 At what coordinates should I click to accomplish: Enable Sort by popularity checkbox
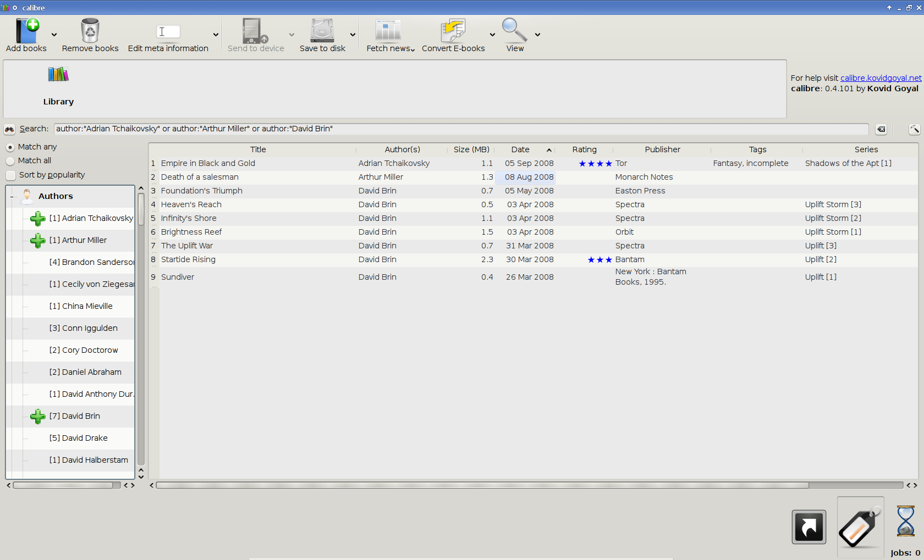(x=11, y=175)
